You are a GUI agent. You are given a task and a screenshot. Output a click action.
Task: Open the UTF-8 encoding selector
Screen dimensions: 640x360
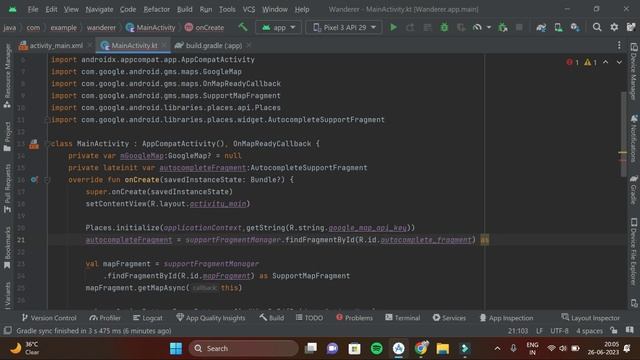tap(559, 331)
